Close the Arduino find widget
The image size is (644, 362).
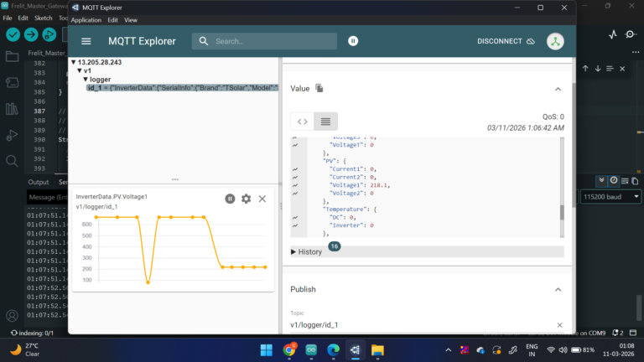[622, 69]
